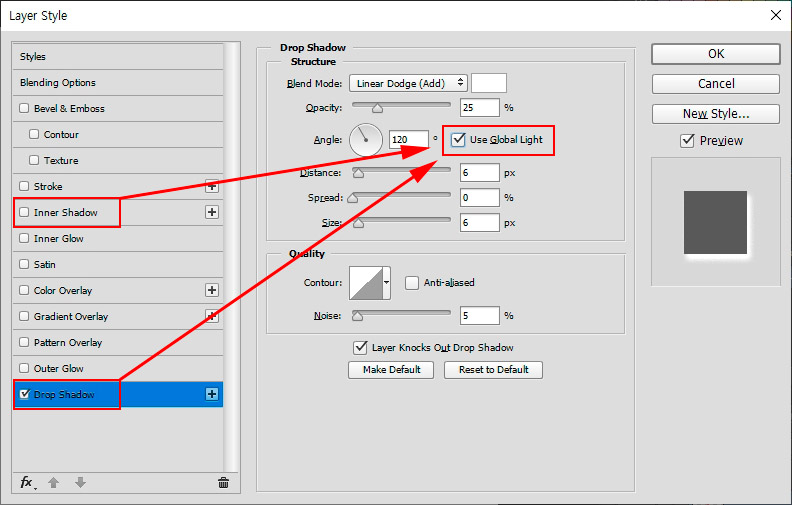Image resolution: width=792 pixels, height=505 pixels.
Task: Click the Spread value field
Action: click(x=479, y=197)
